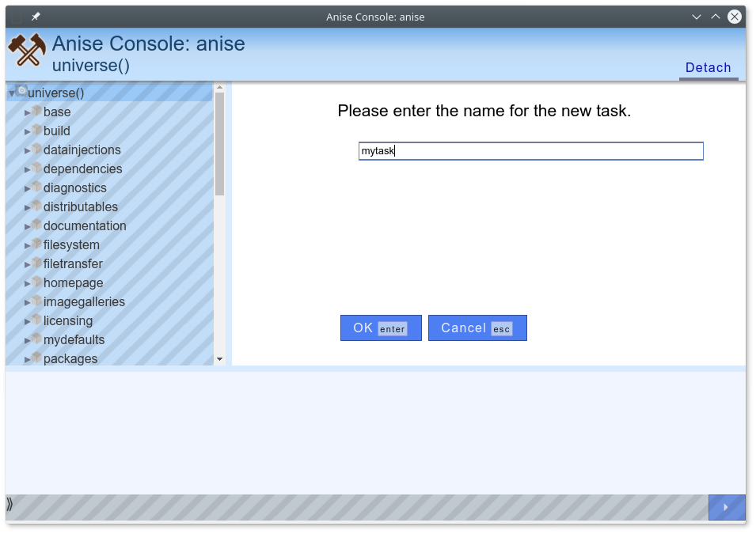Select the base tree label
This screenshot has width=756, height=534.
tap(57, 112)
